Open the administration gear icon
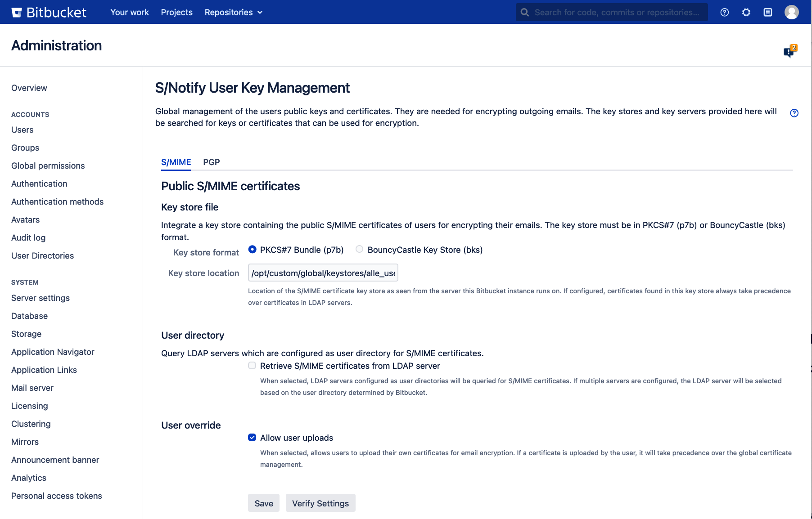812x519 pixels. tap(746, 12)
